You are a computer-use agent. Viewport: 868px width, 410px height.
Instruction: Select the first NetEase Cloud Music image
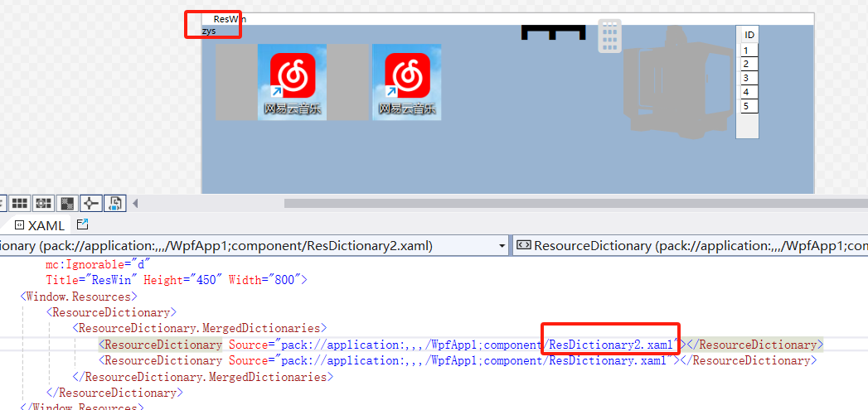coord(293,82)
